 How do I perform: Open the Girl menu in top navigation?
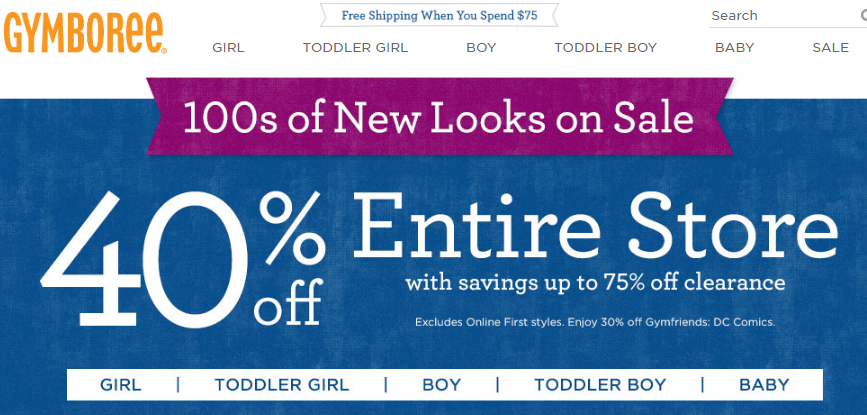coord(228,48)
